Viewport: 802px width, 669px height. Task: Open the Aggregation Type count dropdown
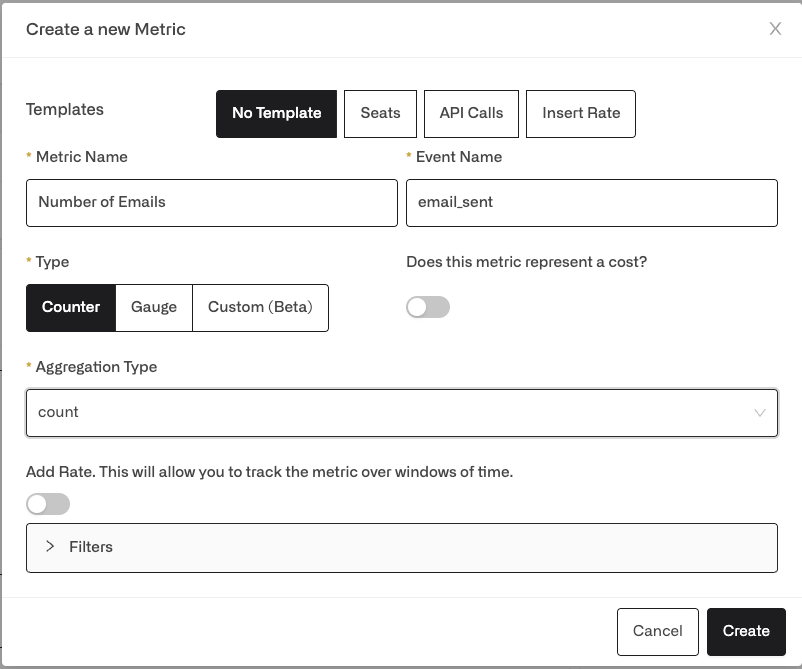[402, 413]
